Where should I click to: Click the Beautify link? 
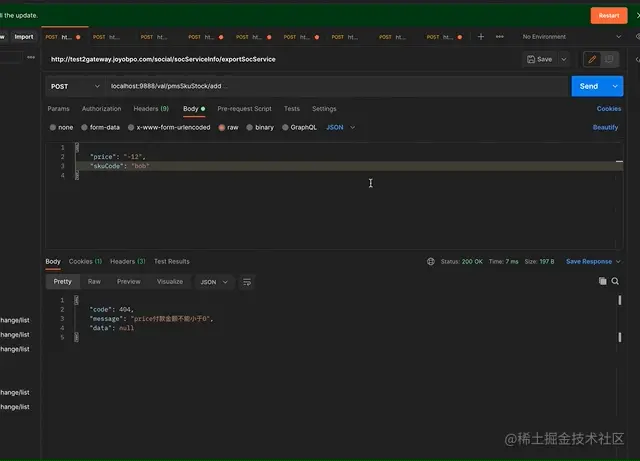click(x=605, y=127)
